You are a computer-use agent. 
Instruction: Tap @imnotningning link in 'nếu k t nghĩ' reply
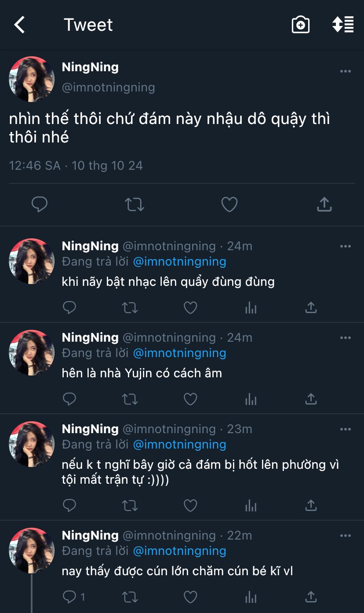[179, 445]
